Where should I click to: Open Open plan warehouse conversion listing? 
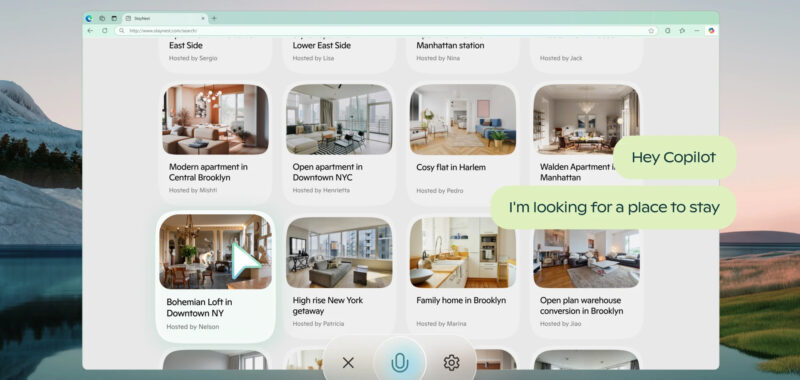tap(586, 277)
